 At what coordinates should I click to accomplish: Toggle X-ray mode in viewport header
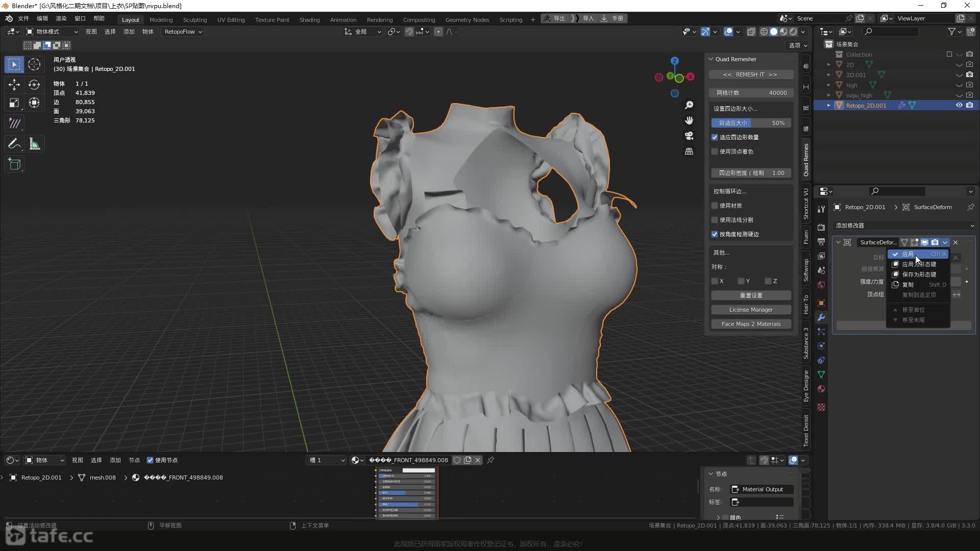[751, 32]
